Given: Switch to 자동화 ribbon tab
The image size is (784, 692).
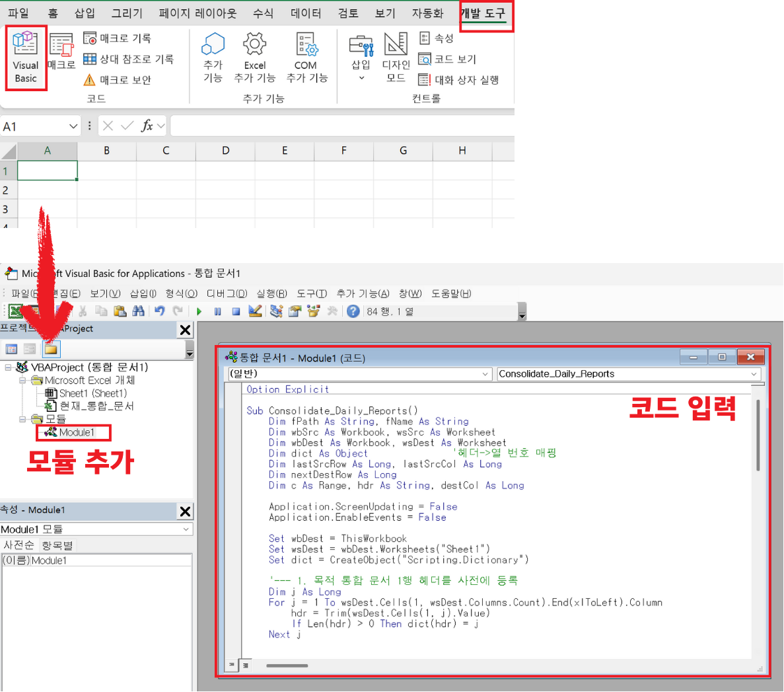Looking at the screenshot, I should pos(427,13).
